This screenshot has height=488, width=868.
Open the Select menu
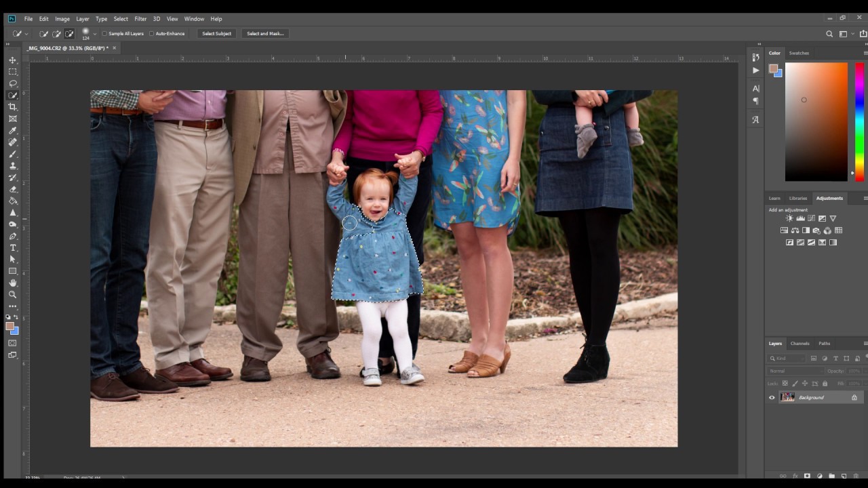(121, 19)
